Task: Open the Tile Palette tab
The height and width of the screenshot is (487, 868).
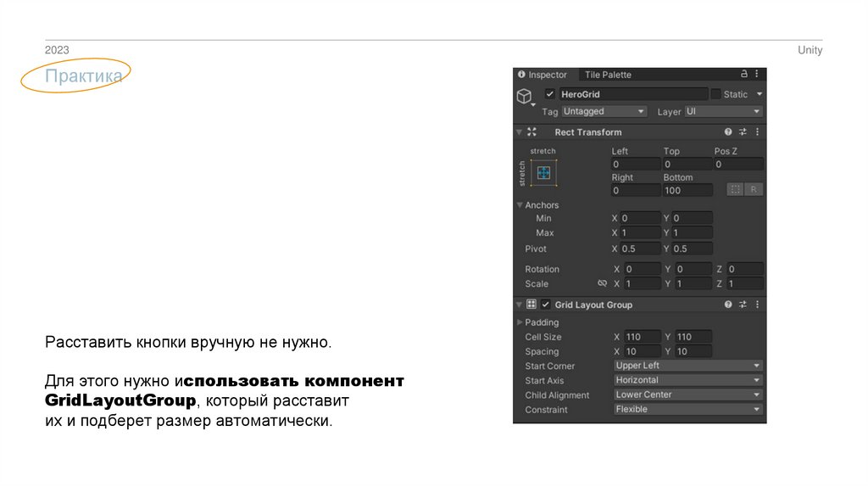Action: (x=607, y=75)
